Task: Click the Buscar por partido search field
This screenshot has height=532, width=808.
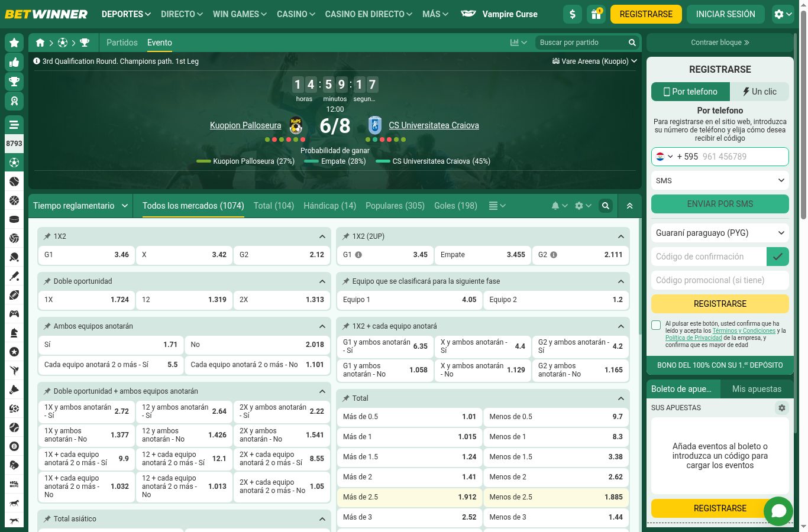Action: coord(582,43)
